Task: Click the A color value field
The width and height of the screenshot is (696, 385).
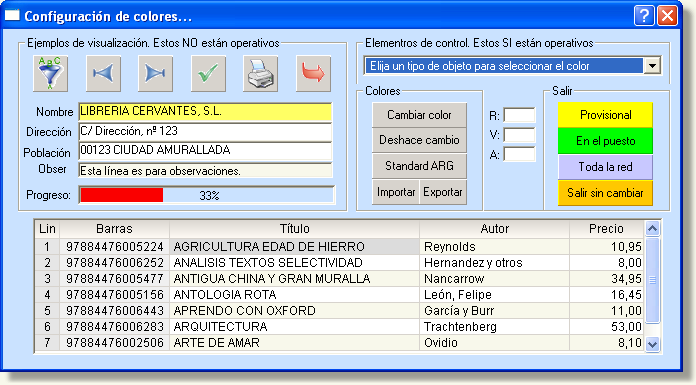Action: pyautogui.click(x=519, y=154)
